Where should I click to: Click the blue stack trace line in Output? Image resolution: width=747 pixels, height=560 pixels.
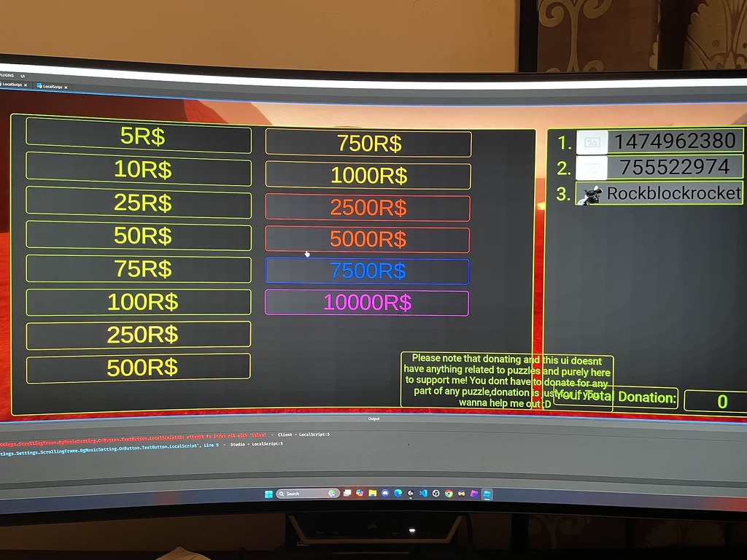tap(109, 449)
